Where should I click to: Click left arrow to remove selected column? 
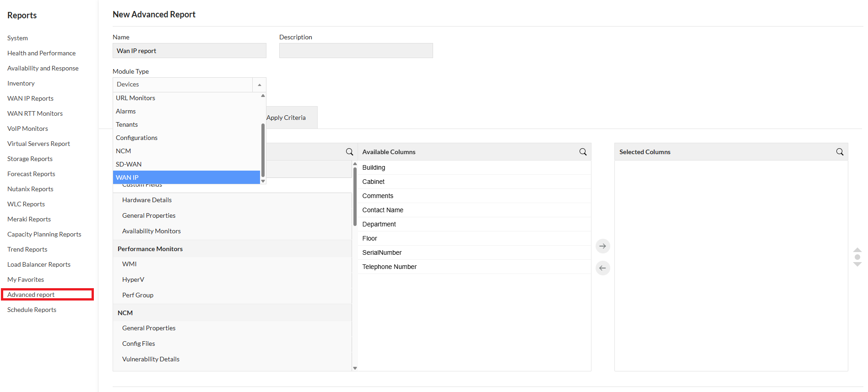click(602, 268)
